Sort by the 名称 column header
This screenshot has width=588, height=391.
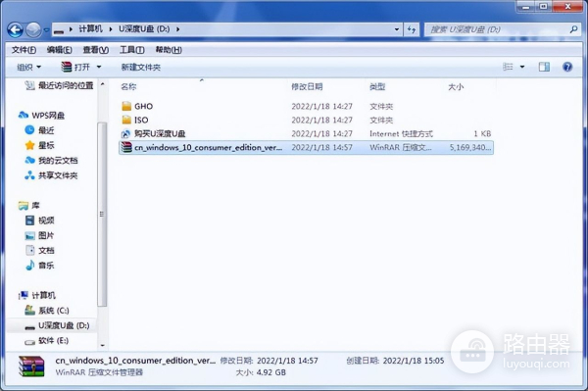[128, 86]
